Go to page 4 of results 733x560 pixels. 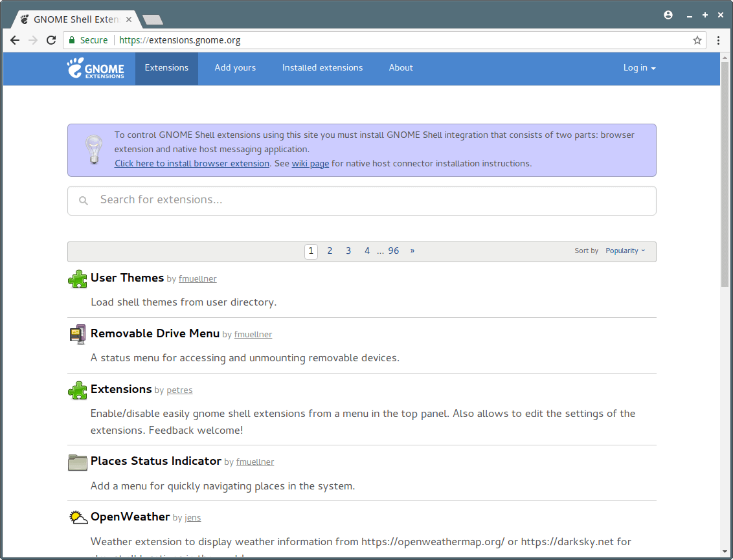click(x=367, y=251)
